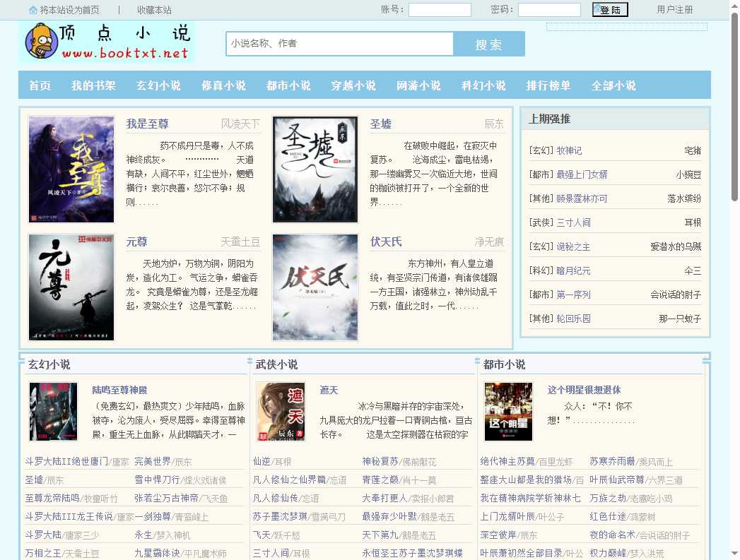The width and height of the screenshot is (740, 560).
Task: Click the vertical page scrollbar
Action: coord(734,282)
